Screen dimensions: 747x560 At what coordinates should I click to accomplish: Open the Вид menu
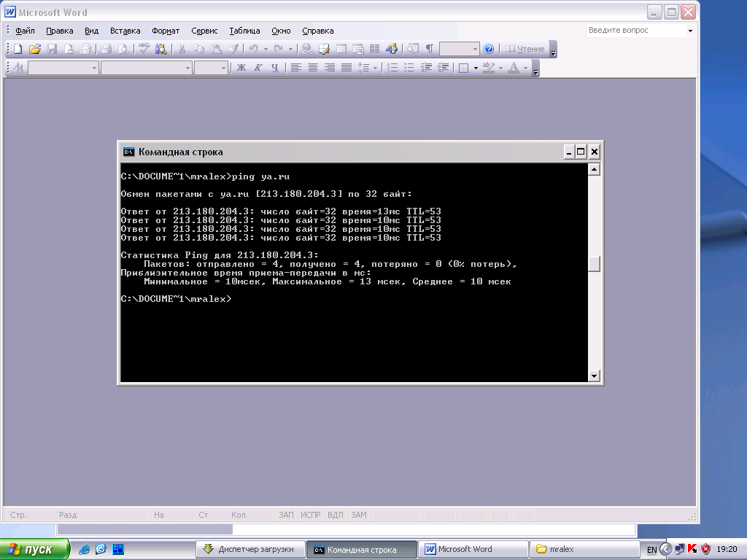(91, 31)
